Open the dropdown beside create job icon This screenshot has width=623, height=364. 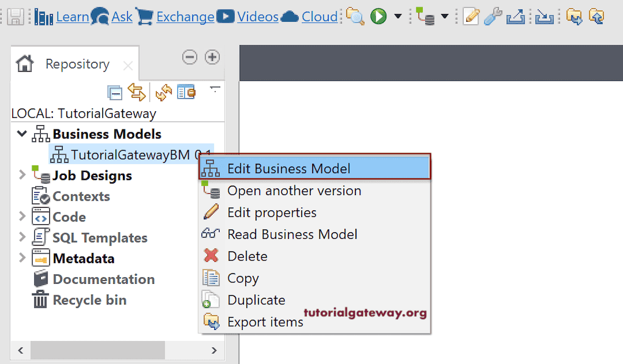pyautogui.click(x=445, y=16)
